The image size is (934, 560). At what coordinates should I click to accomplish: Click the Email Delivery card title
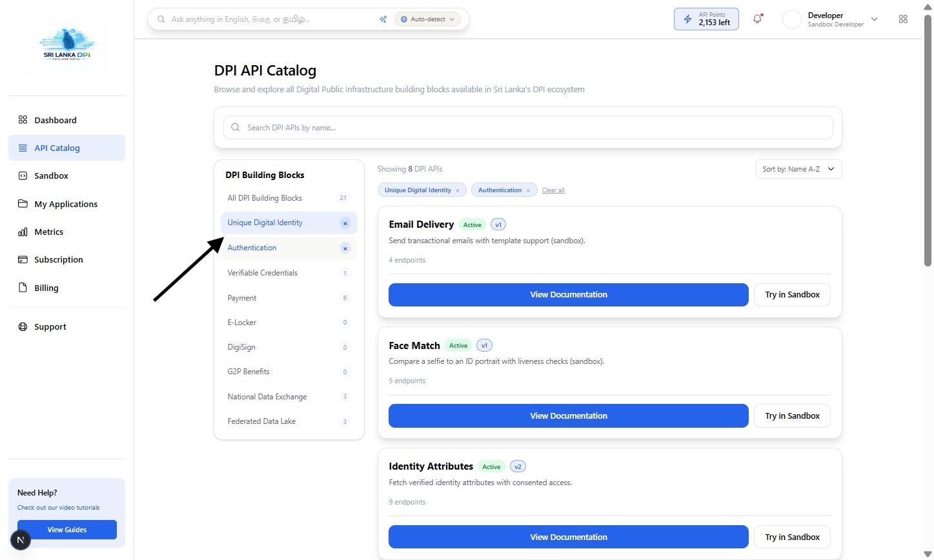pyautogui.click(x=421, y=225)
